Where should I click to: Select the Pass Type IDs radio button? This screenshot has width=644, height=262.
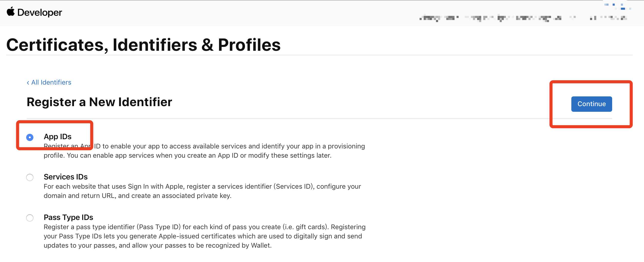tap(30, 218)
